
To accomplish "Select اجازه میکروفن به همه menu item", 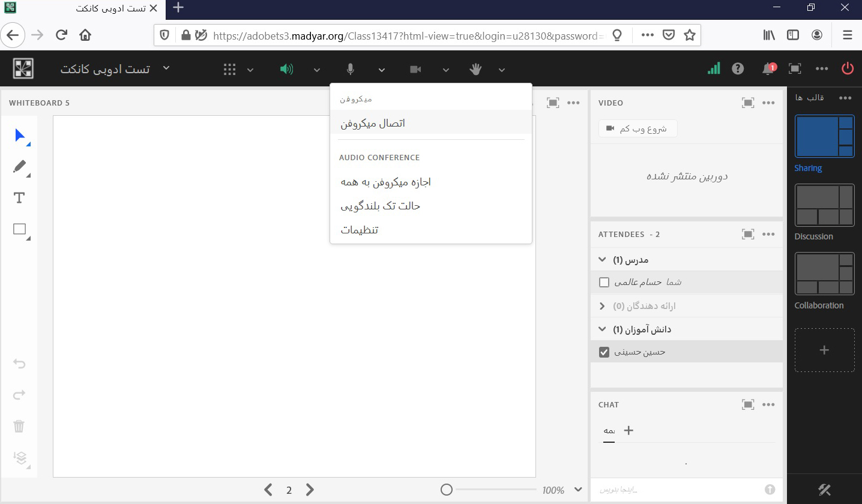I will [x=431, y=182].
